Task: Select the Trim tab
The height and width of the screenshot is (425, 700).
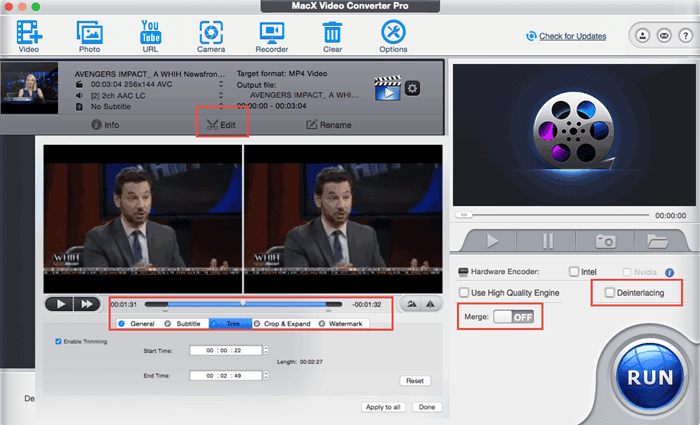Action: pos(230,324)
